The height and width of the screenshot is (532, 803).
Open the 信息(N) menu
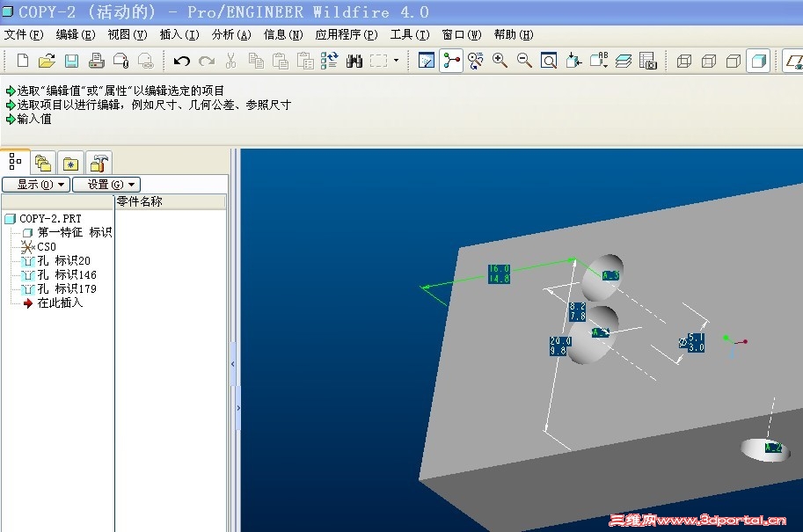[x=283, y=35]
